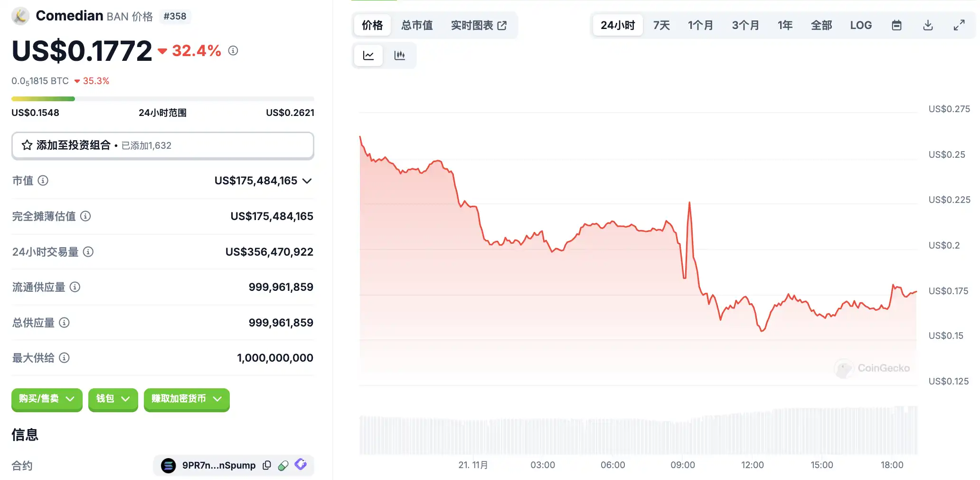This screenshot has width=980, height=480.
Task: Select the 7天 time range
Action: [661, 25]
